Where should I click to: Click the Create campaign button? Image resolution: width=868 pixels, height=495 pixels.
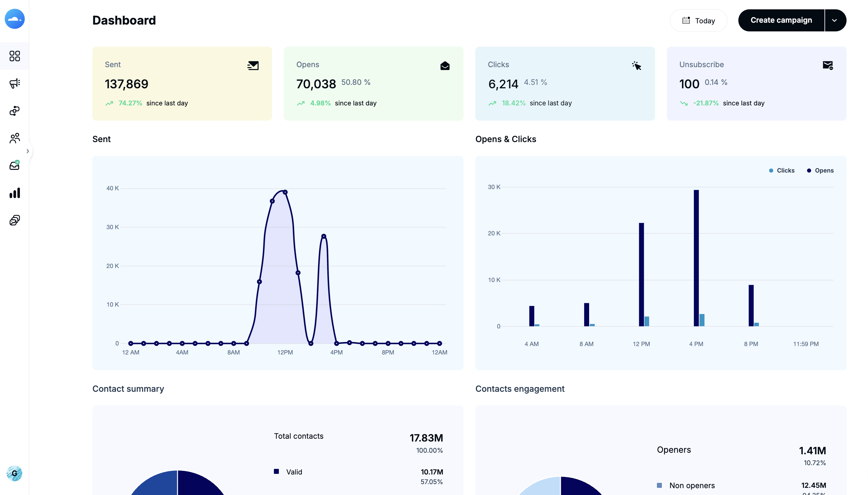[x=781, y=21]
